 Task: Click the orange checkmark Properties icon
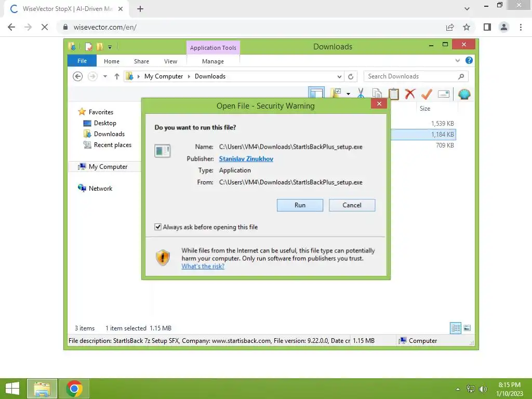[427, 94]
